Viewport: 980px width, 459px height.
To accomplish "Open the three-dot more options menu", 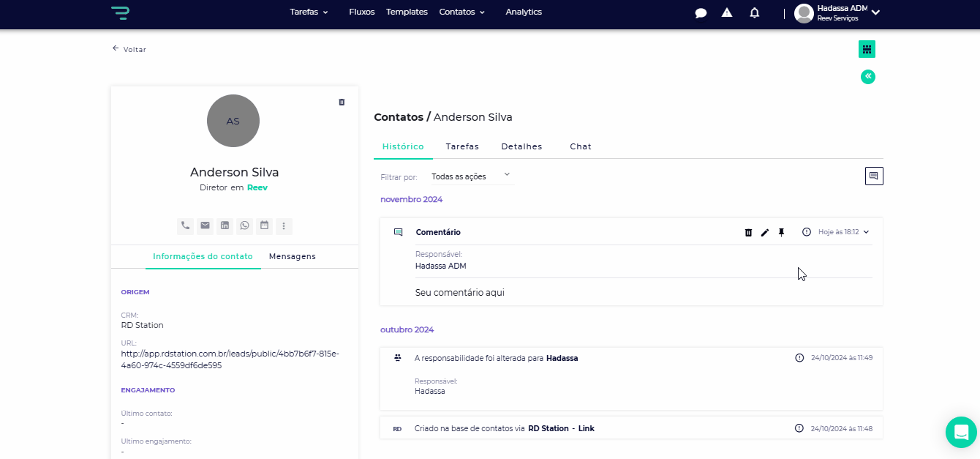I will [284, 225].
